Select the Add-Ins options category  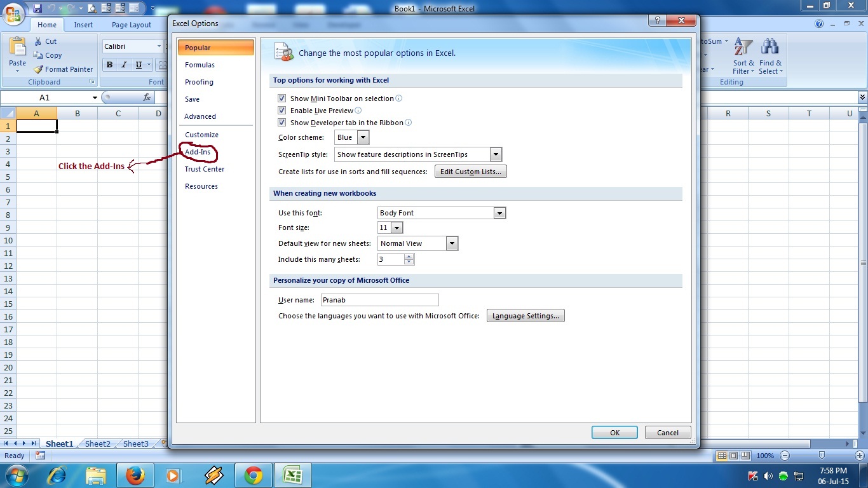click(198, 152)
